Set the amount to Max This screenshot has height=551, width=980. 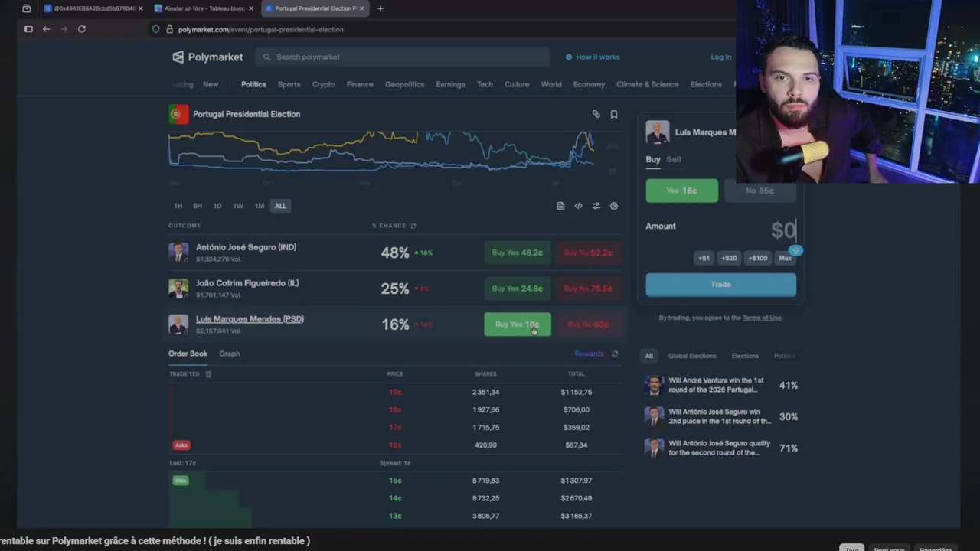(785, 259)
